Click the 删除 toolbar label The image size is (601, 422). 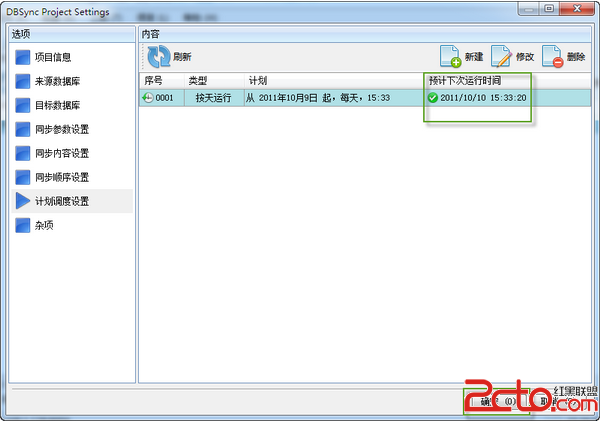coord(576,57)
